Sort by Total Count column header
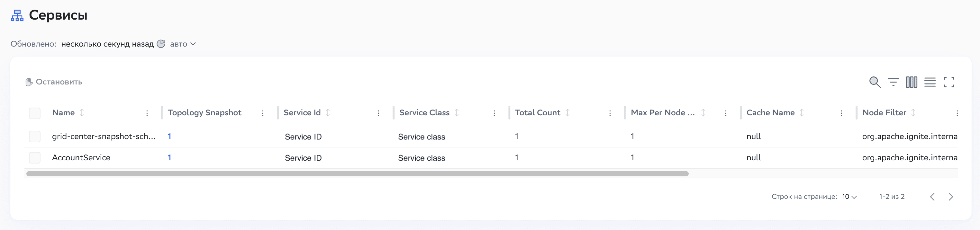 tap(538, 112)
